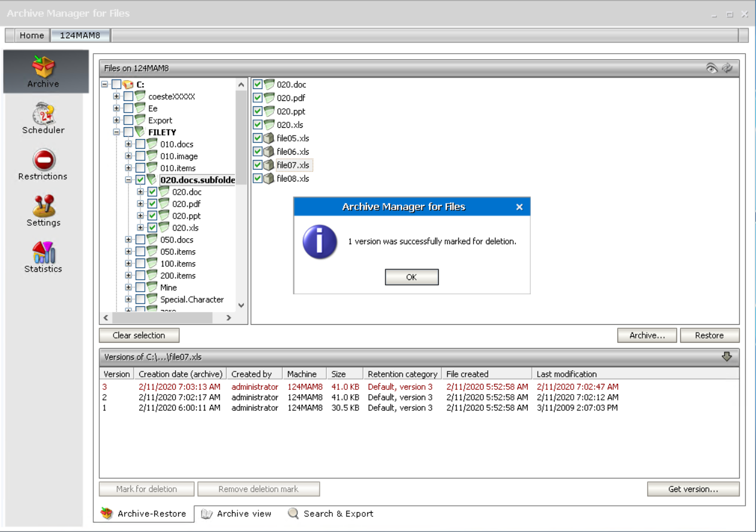Screen dimensions: 756x532
Task: Open the Statistics chart icon
Action: [43, 256]
